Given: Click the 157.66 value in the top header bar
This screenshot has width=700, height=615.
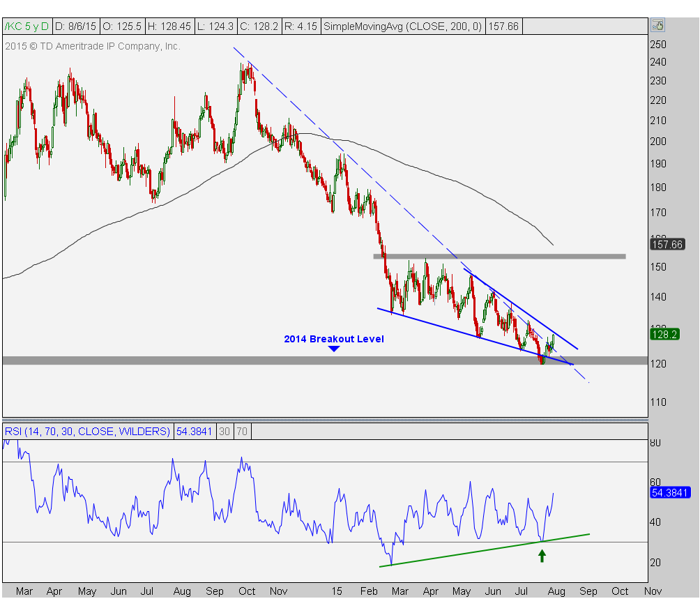Looking at the screenshot, I should point(503,26).
